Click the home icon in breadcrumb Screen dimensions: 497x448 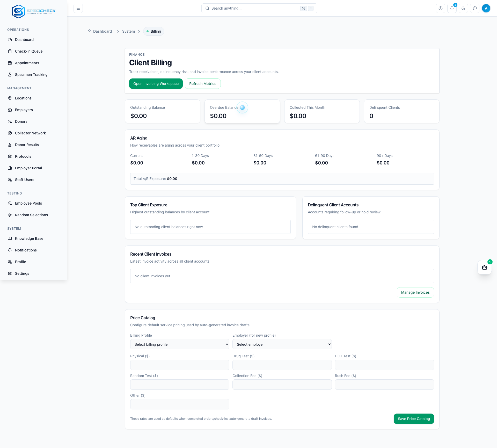pos(90,31)
